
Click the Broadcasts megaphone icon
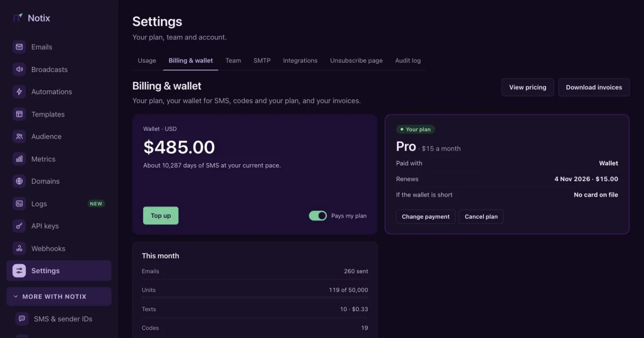pos(19,69)
